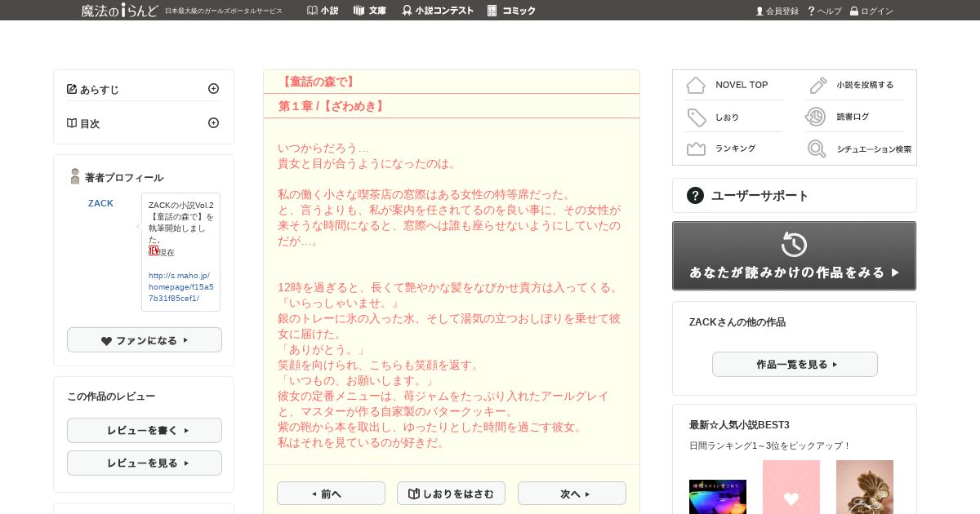Image resolution: width=980 pixels, height=514 pixels.
Task: Click the あなたが読みかけの作品をみる banner
Action: [x=794, y=255]
